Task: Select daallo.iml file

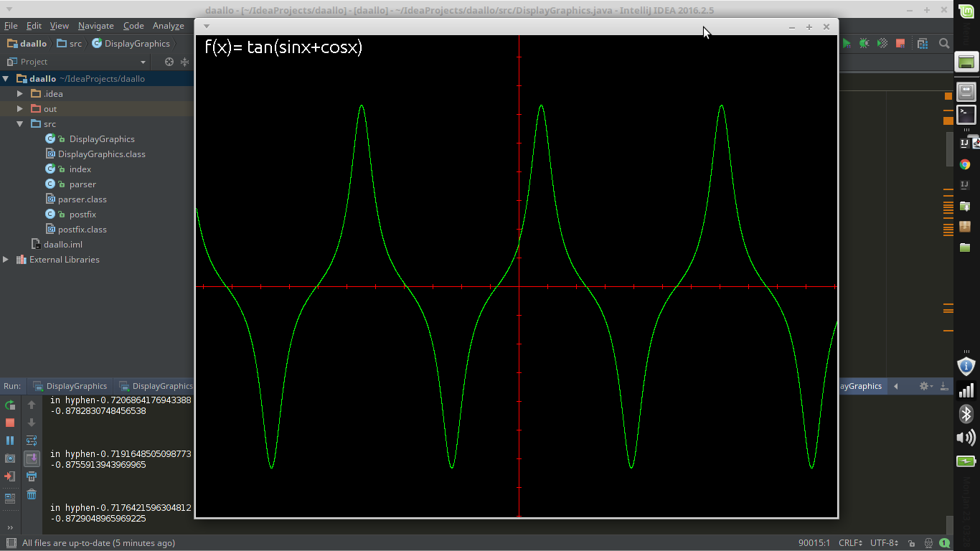Action: pos(62,245)
